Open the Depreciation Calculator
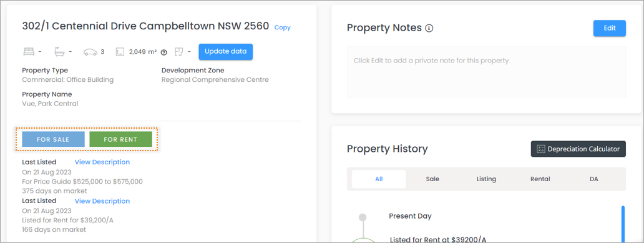 [x=578, y=149]
